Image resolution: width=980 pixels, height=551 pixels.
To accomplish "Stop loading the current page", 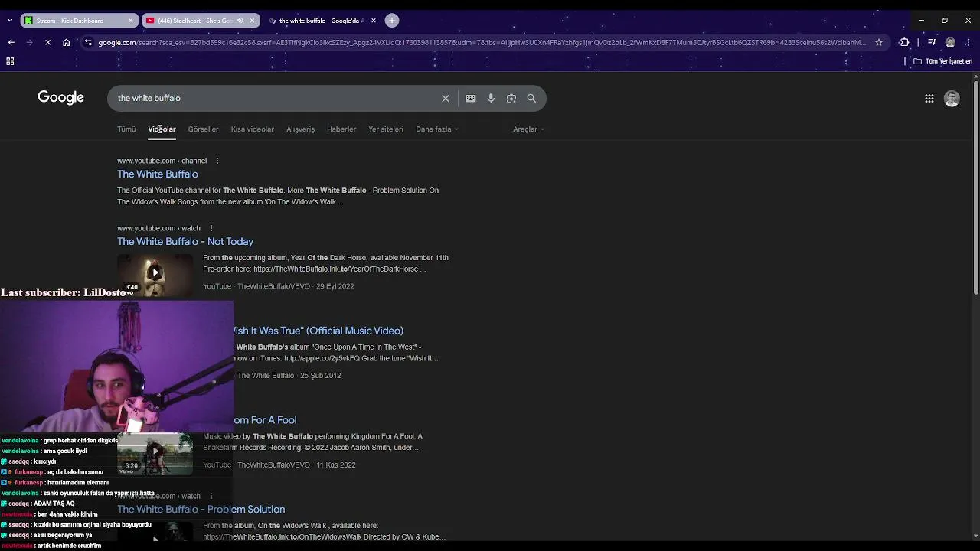I will 47,43.
